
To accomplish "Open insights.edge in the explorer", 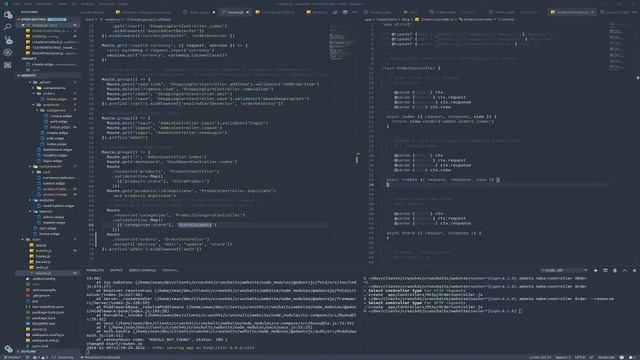I will point(55,156).
